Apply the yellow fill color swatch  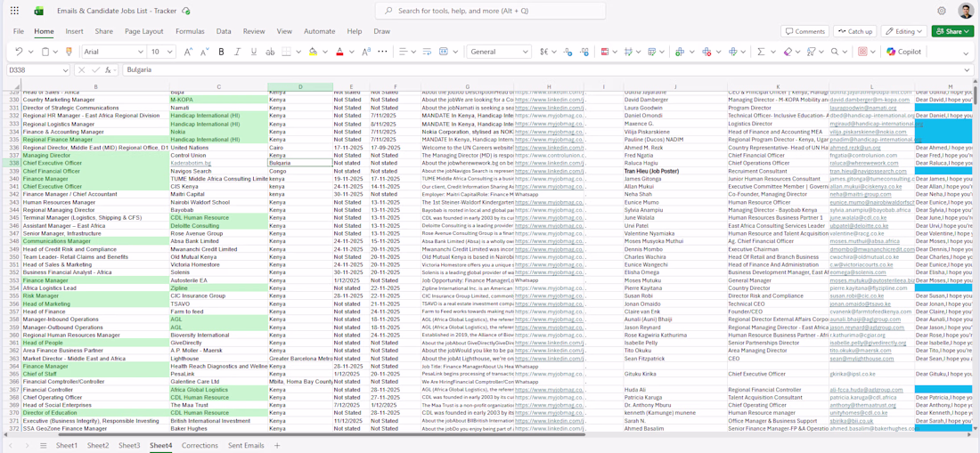tap(313, 52)
